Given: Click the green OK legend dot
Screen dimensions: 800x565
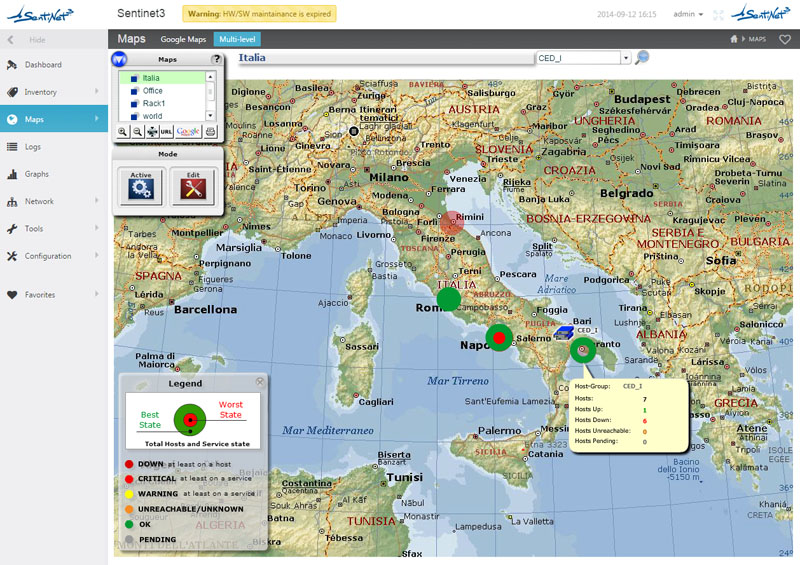Looking at the screenshot, I should tap(129, 524).
